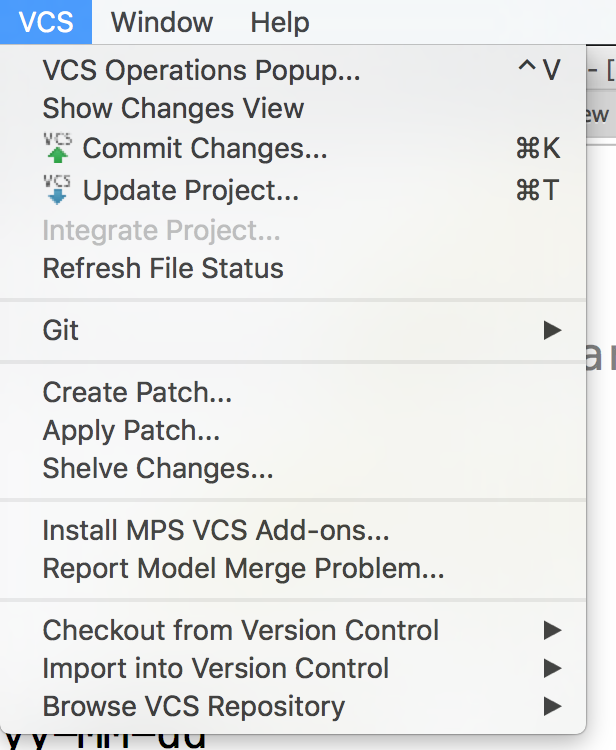Open the Help menu in menu bar
This screenshot has width=616, height=750.
(x=280, y=22)
